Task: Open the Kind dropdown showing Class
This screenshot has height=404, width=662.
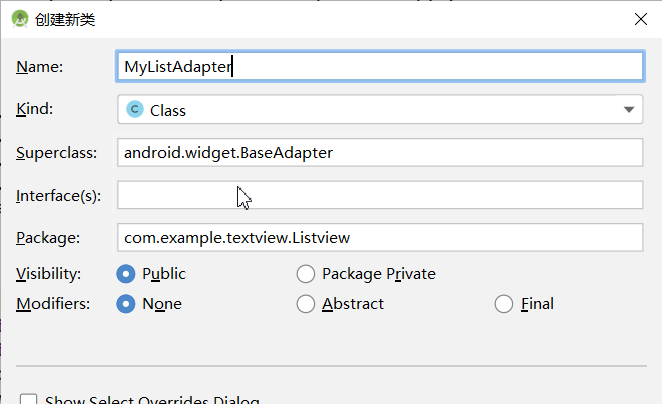Action: [x=380, y=110]
